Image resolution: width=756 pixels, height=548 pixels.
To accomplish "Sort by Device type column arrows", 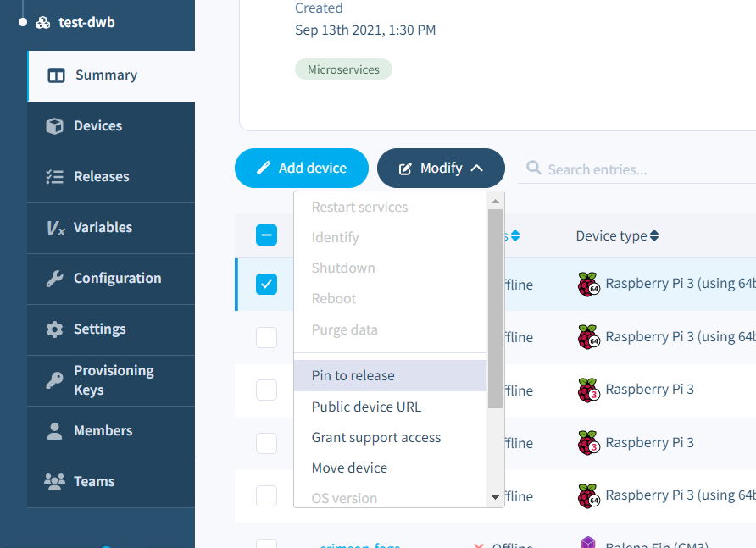I will point(653,236).
